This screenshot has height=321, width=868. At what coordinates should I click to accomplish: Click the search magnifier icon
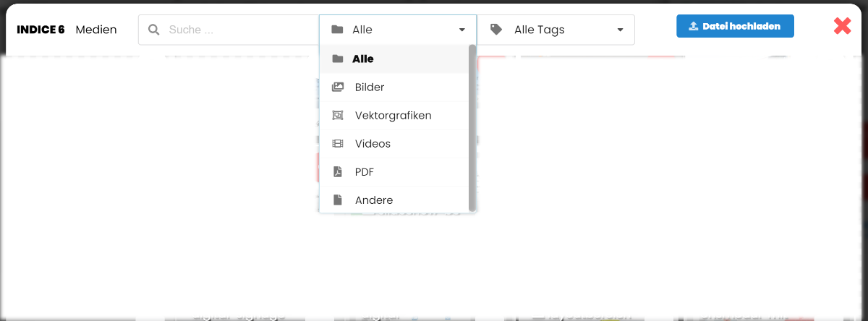pos(153,30)
